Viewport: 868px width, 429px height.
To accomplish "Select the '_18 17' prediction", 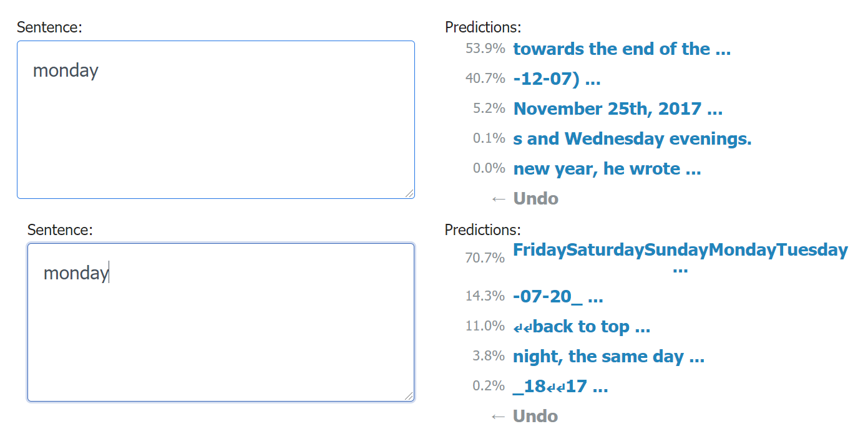I will coord(560,387).
